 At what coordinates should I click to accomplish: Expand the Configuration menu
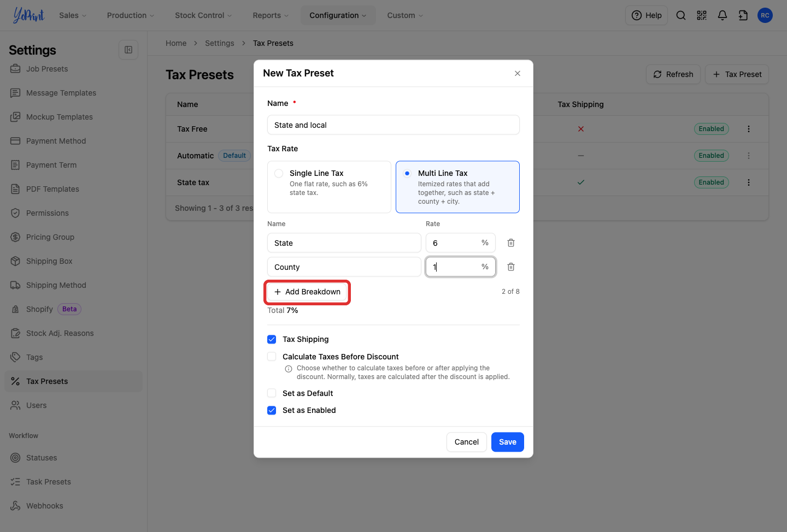tap(338, 15)
